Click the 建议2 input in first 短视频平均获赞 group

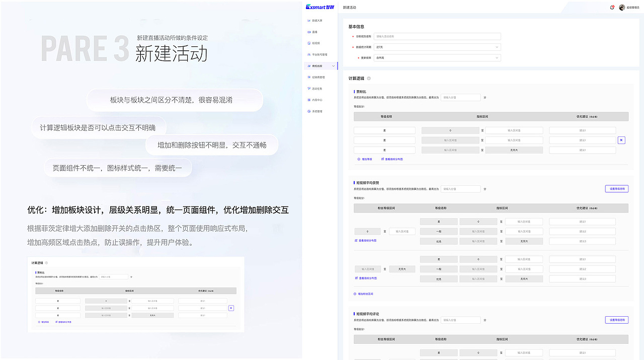tap(582, 232)
